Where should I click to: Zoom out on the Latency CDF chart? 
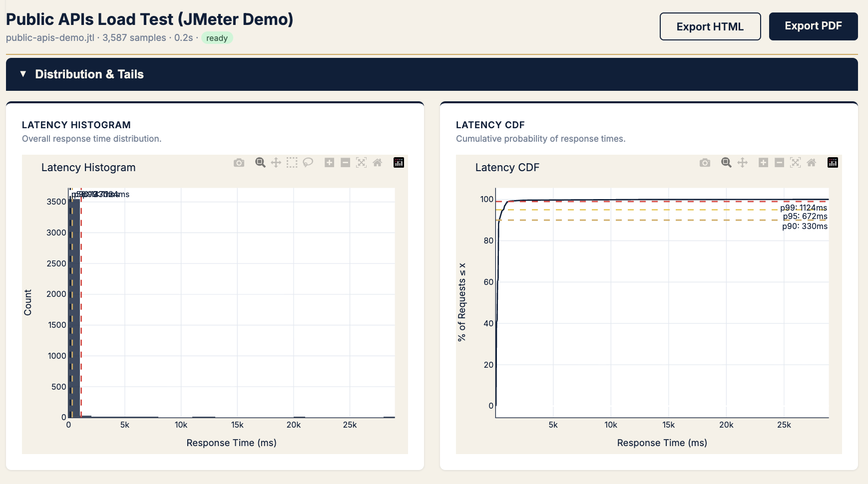click(779, 163)
